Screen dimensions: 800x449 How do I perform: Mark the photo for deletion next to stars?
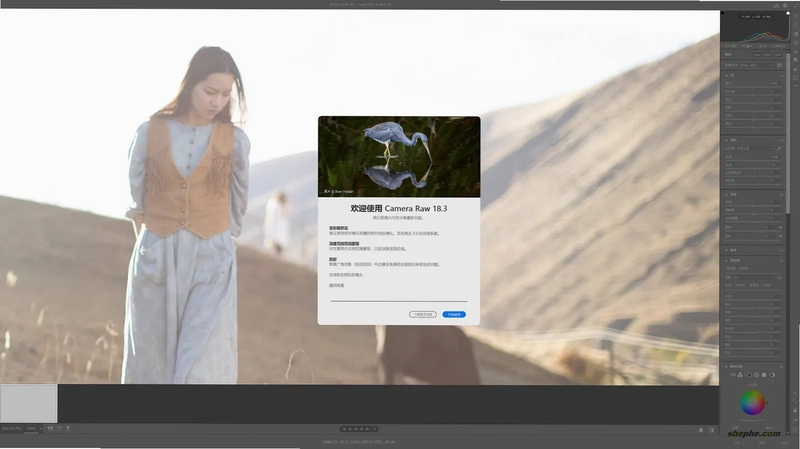tap(374, 429)
